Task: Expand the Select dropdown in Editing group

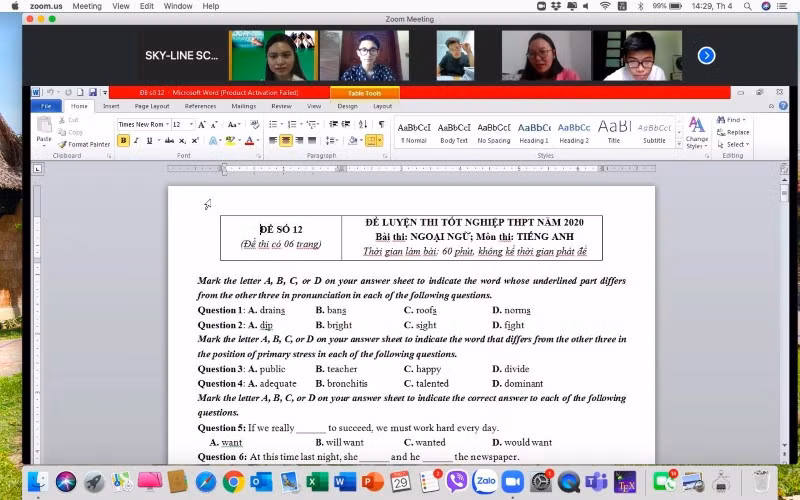Action: coord(737,144)
